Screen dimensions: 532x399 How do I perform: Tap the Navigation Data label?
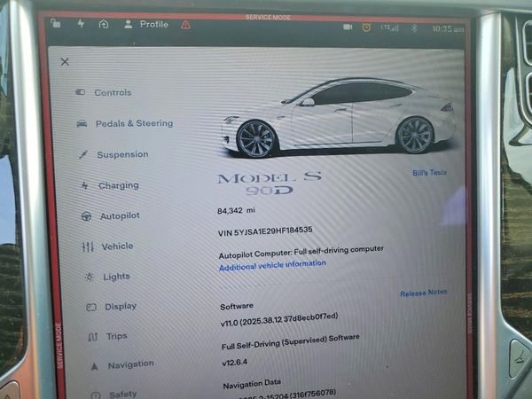click(252, 384)
